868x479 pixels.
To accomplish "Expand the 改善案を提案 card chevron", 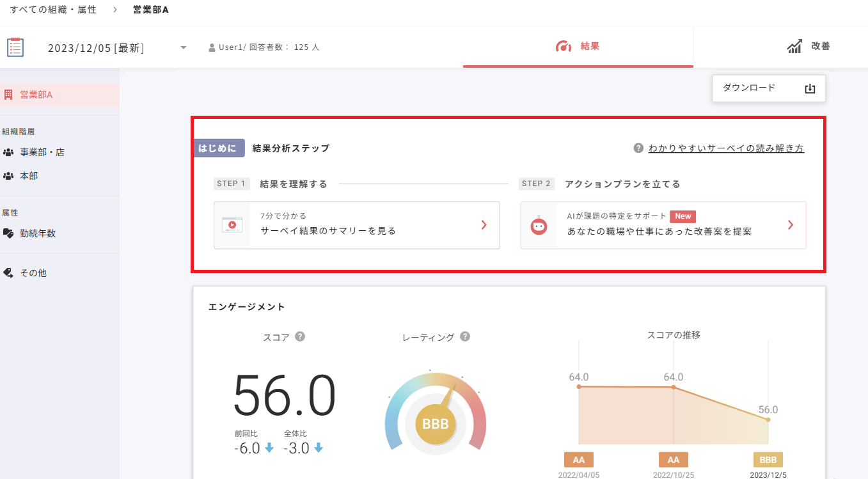I will click(791, 225).
